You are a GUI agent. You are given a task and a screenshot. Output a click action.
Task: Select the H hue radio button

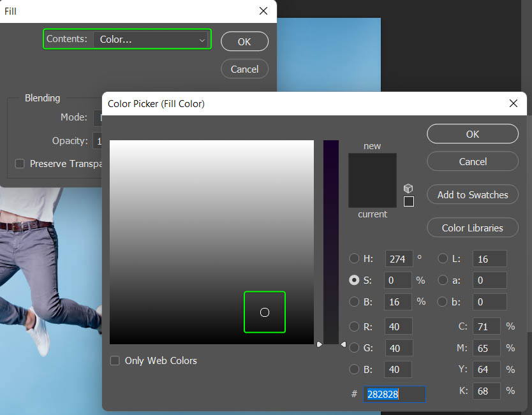coord(354,259)
